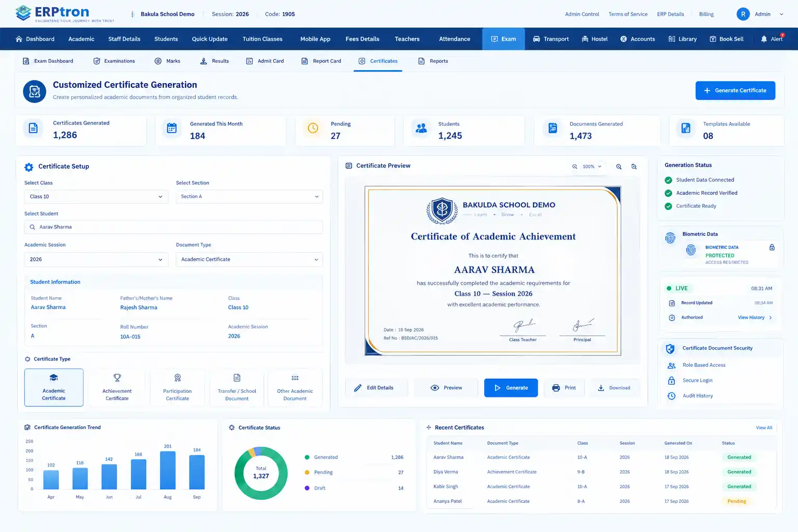Choose the Transfer / School Document type

(237, 388)
